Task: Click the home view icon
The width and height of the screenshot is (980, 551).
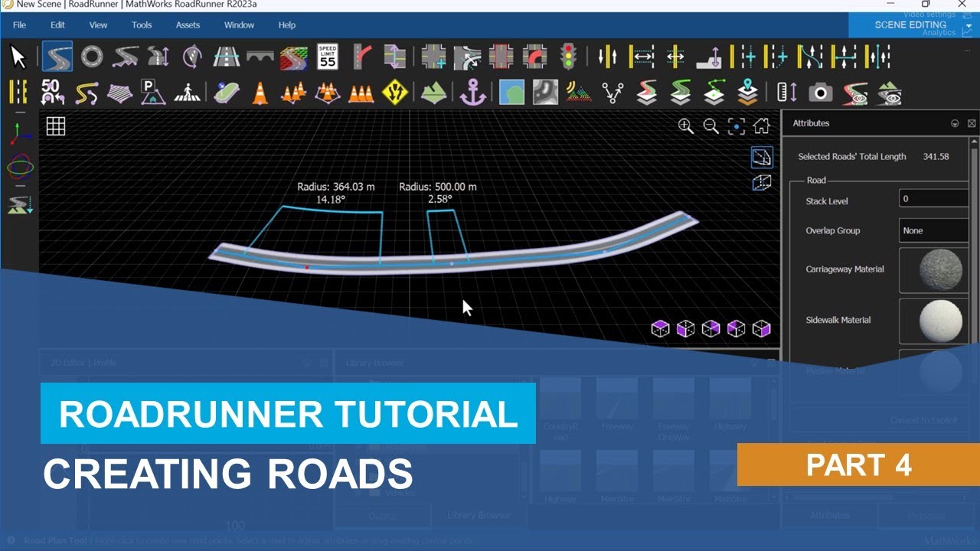Action: (x=761, y=126)
